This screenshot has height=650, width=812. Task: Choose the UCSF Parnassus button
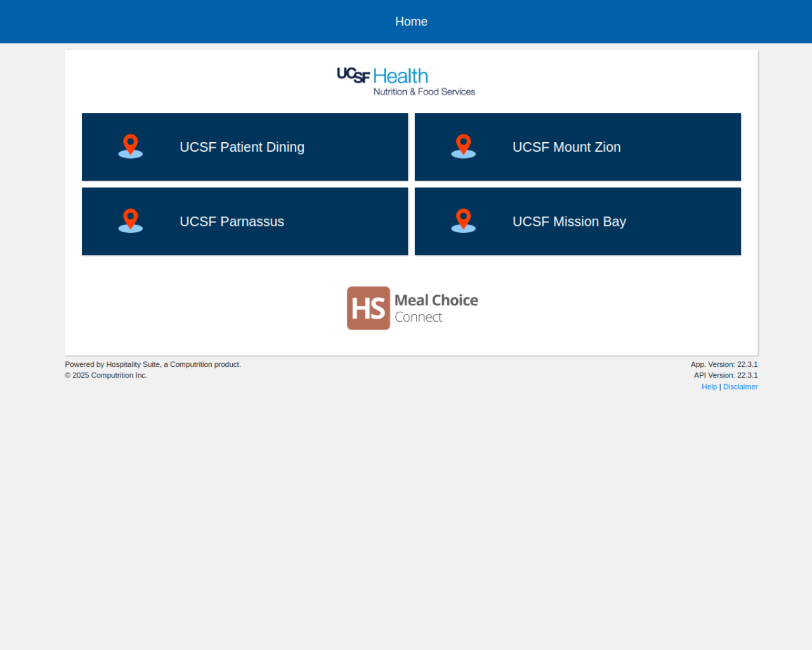pyautogui.click(x=245, y=222)
